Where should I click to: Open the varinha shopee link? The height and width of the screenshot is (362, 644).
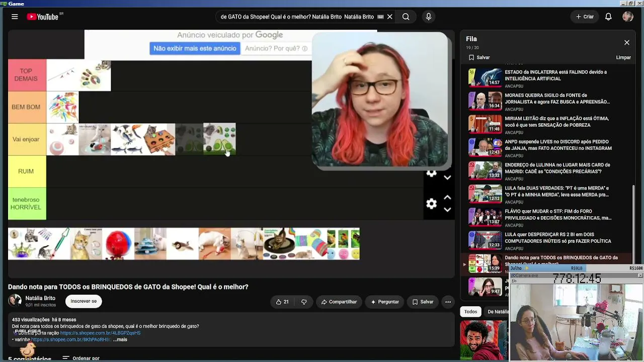pyautogui.click(x=71, y=339)
